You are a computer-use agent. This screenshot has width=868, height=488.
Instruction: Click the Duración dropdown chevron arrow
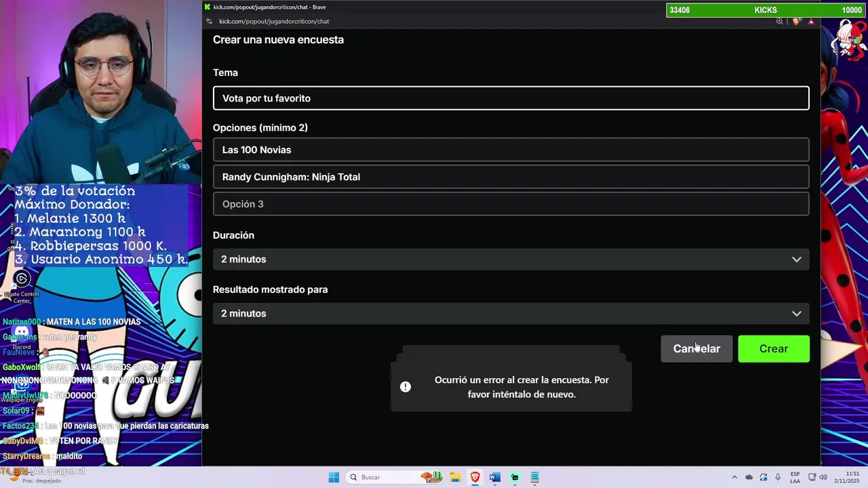(797, 259)
